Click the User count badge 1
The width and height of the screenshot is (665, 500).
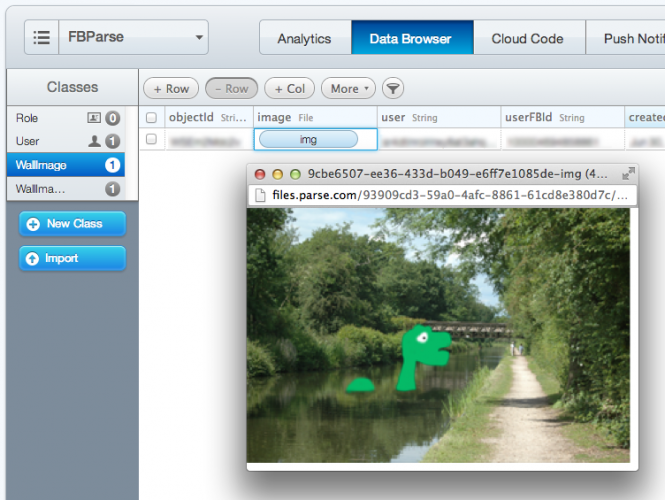tap(112, 141)
